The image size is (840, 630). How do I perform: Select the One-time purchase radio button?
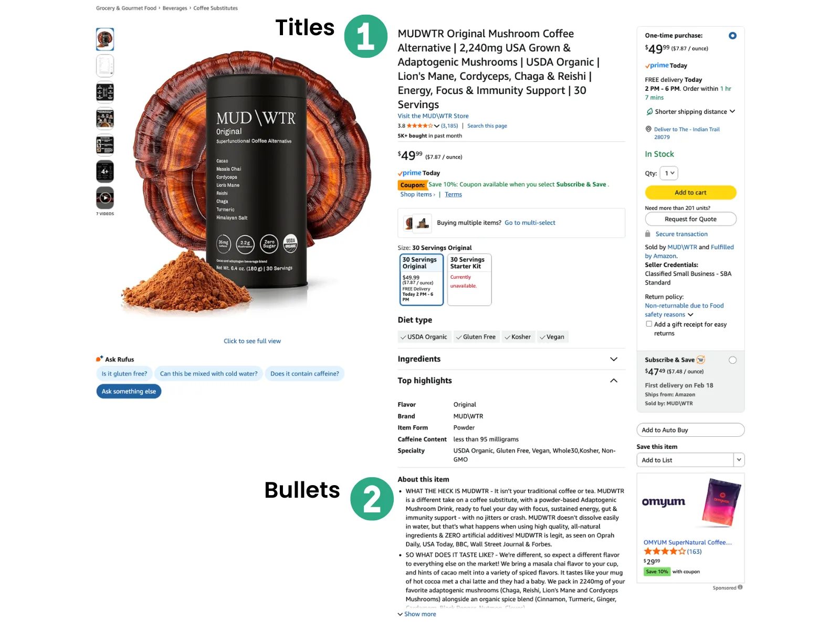point(732,36)
